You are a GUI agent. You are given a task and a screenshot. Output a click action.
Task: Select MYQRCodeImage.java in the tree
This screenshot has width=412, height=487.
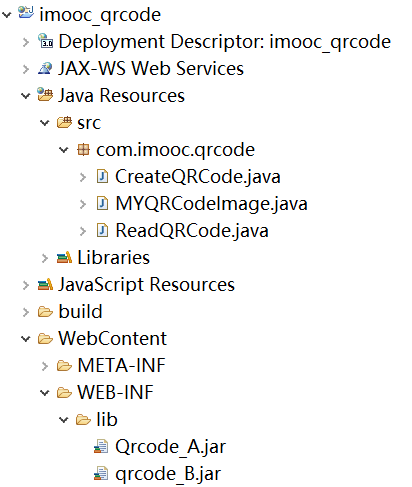(211, 204)
